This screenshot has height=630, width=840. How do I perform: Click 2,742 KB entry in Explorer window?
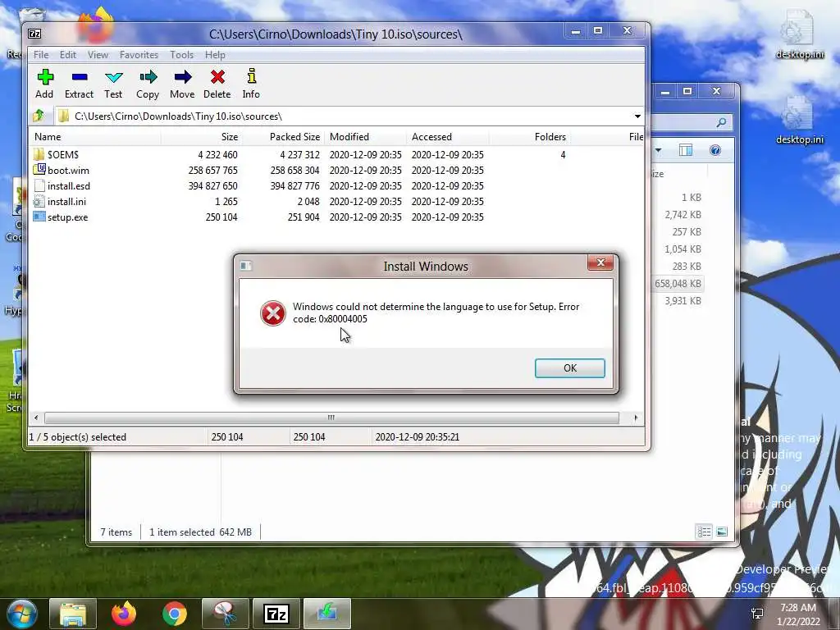pyautogui.click(x=682, y=215)
